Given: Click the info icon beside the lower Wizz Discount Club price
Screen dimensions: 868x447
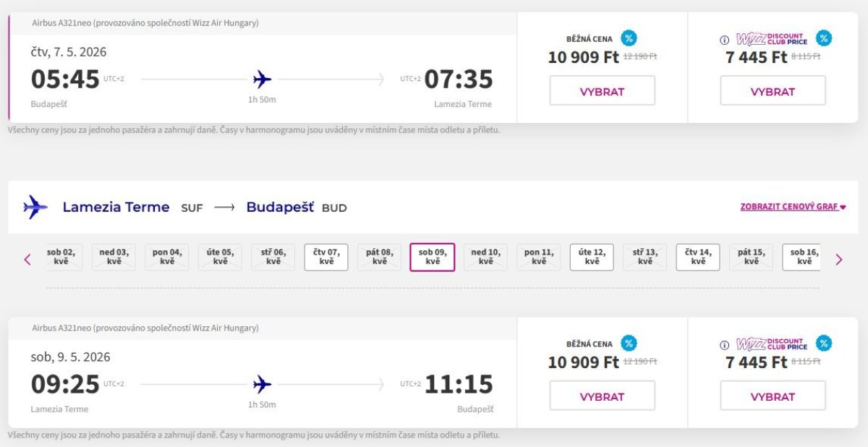Looking at the screenshot, I should (x=724, y=345).
